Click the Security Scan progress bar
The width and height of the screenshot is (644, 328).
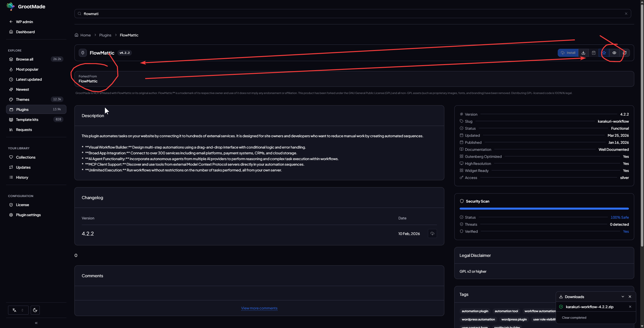click(x=544, y=209)
